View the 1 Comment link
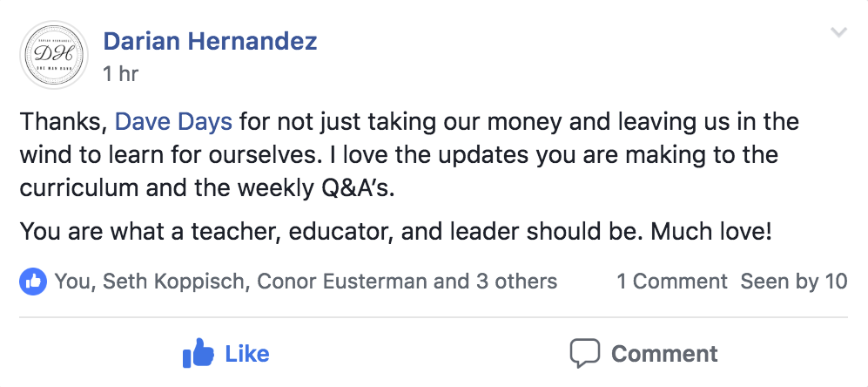This screenshot has height=387, width=868. [672, 282]
